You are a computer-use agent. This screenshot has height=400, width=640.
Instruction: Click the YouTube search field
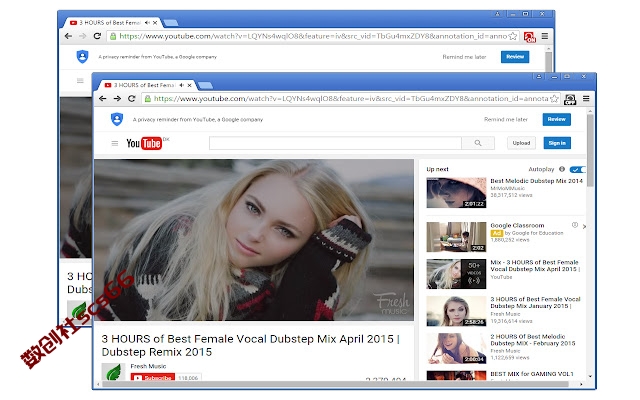335,143
